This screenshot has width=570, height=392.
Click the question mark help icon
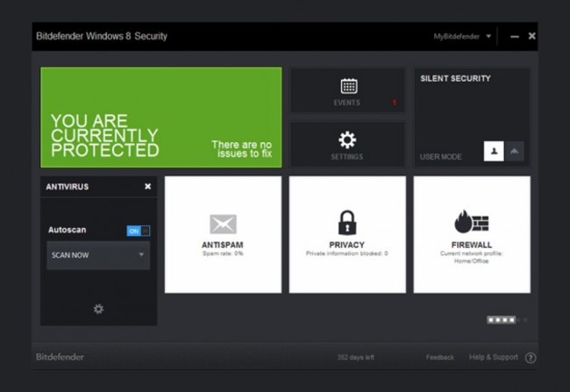point(531,358)
